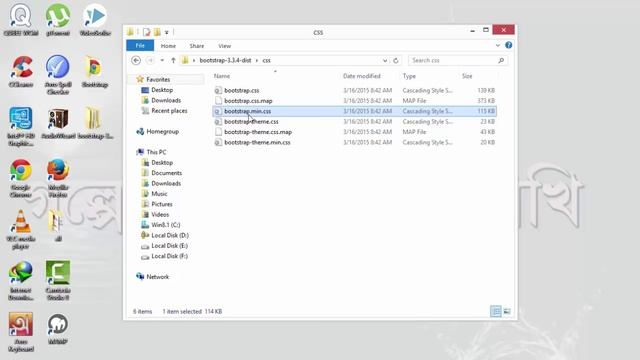Image resolution: width=640 pixels, height=360 pixels.
Task: Refresh the css folder view
Action: (x=396, y=60)
